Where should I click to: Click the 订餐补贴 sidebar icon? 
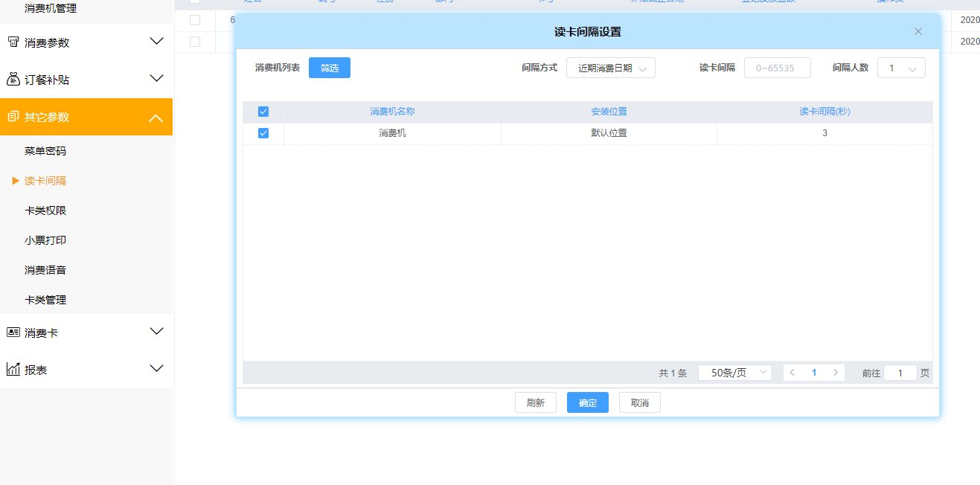pos(13,80)
